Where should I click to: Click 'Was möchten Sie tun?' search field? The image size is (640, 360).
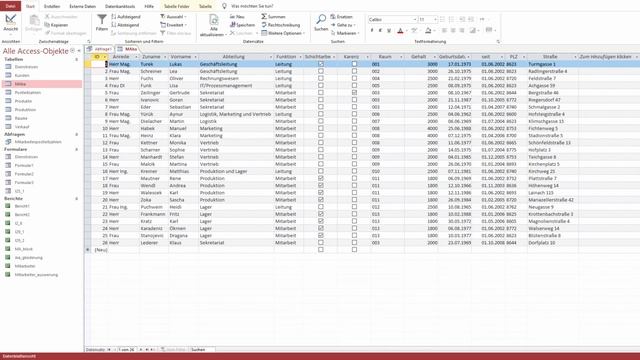click(252, 6)
